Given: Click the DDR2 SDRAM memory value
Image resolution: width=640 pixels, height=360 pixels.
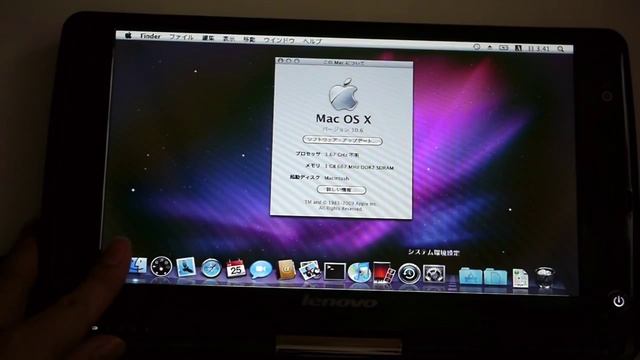Looking at the screenshot, I should 359,167.
